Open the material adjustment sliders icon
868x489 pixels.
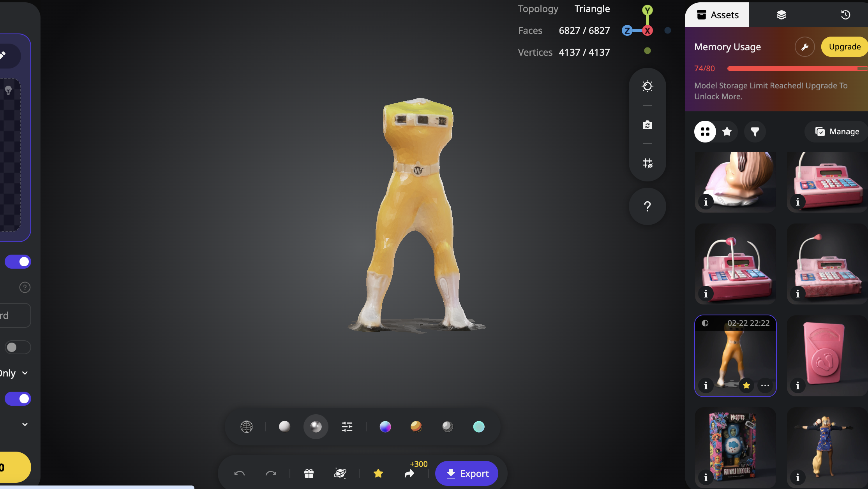coord(347,427)
